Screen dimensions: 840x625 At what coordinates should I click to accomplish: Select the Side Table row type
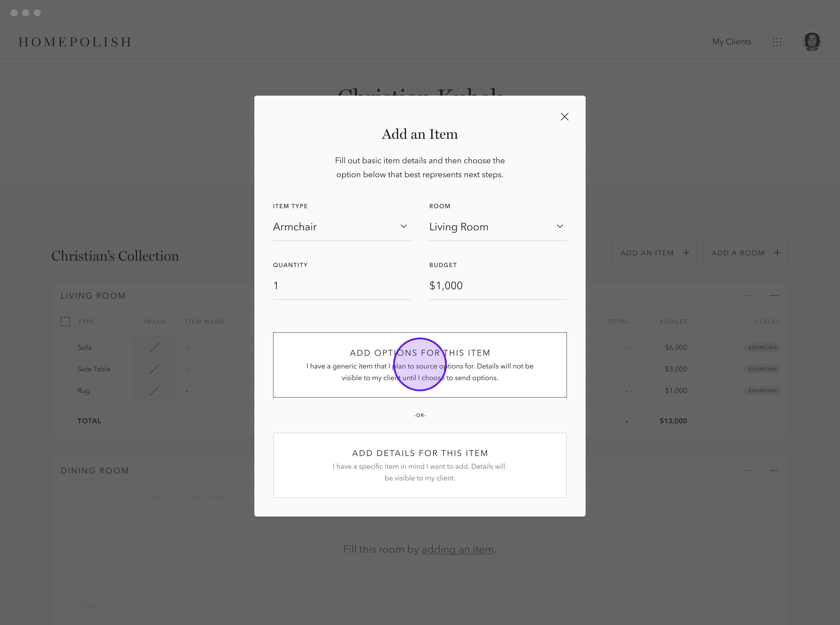tap(94, 369)
